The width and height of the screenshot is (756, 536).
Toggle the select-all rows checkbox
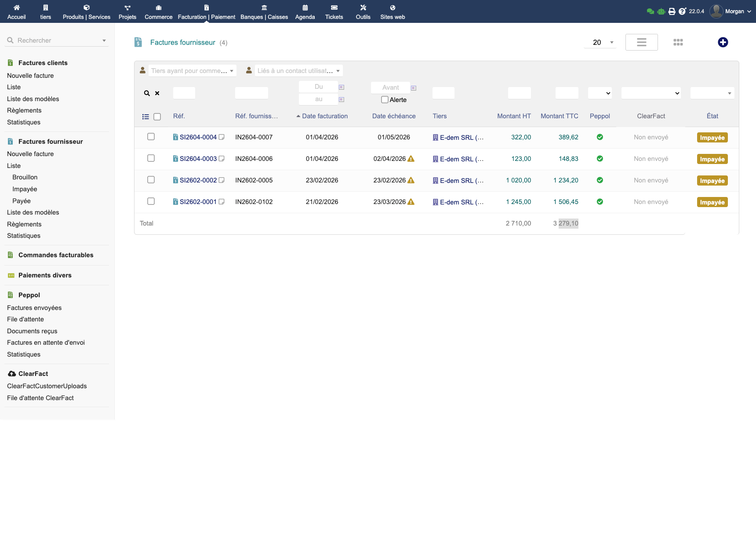[157, 117]
